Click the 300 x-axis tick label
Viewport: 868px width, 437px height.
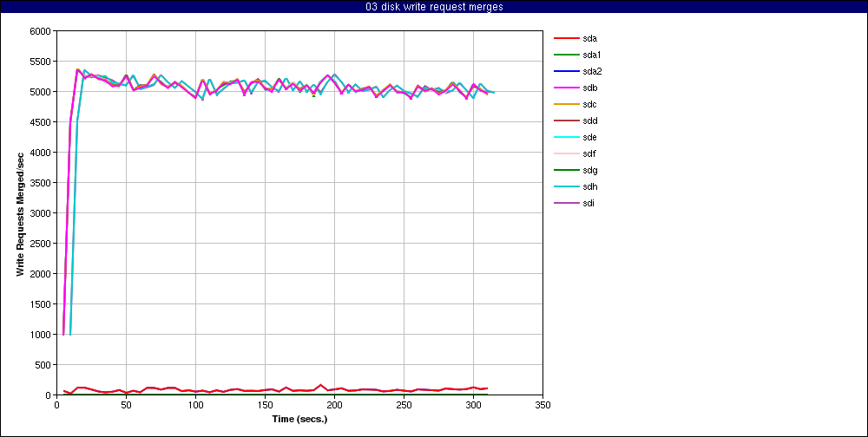point(473,405)
